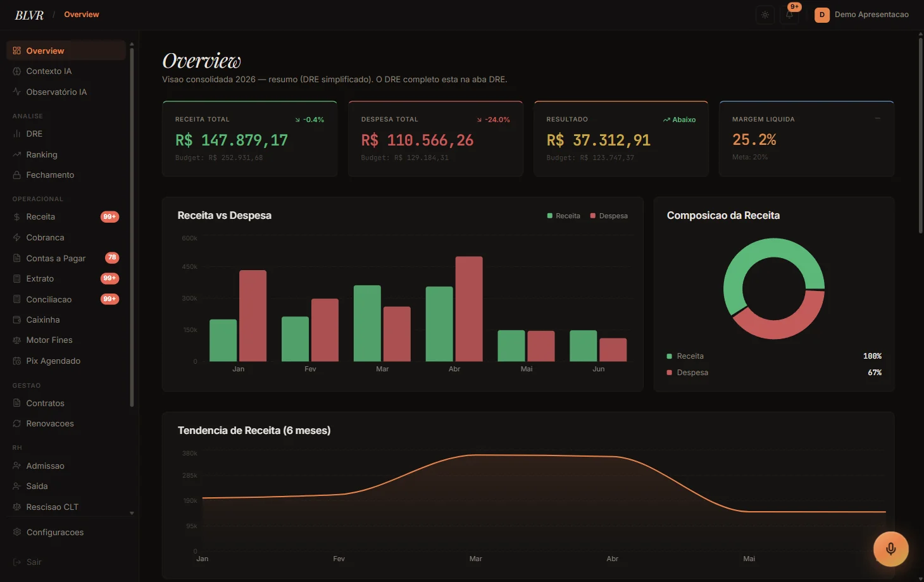
Task: Open the Ranking page
Action: (66, 154)
